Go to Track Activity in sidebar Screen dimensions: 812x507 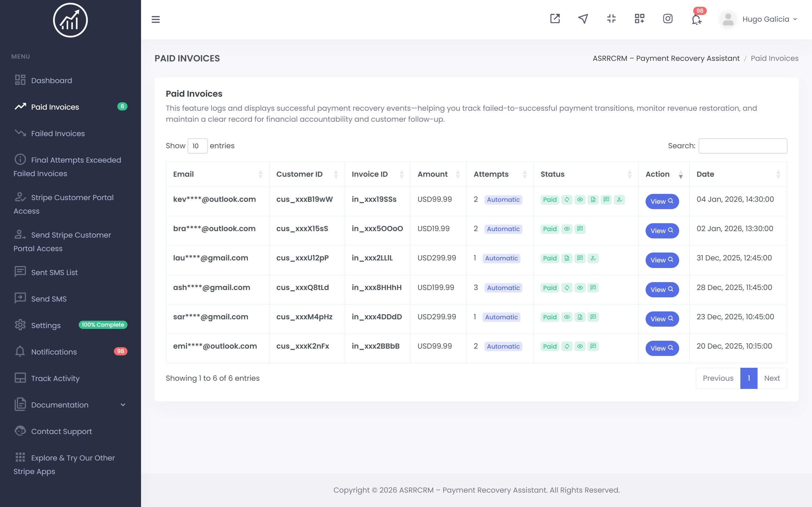[55, 378]
